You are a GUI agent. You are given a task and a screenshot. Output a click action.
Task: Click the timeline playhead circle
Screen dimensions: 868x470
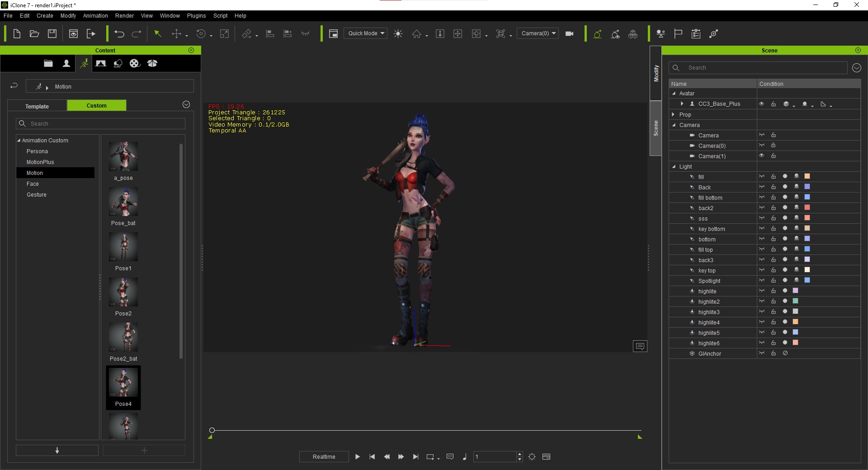(212, 430)
